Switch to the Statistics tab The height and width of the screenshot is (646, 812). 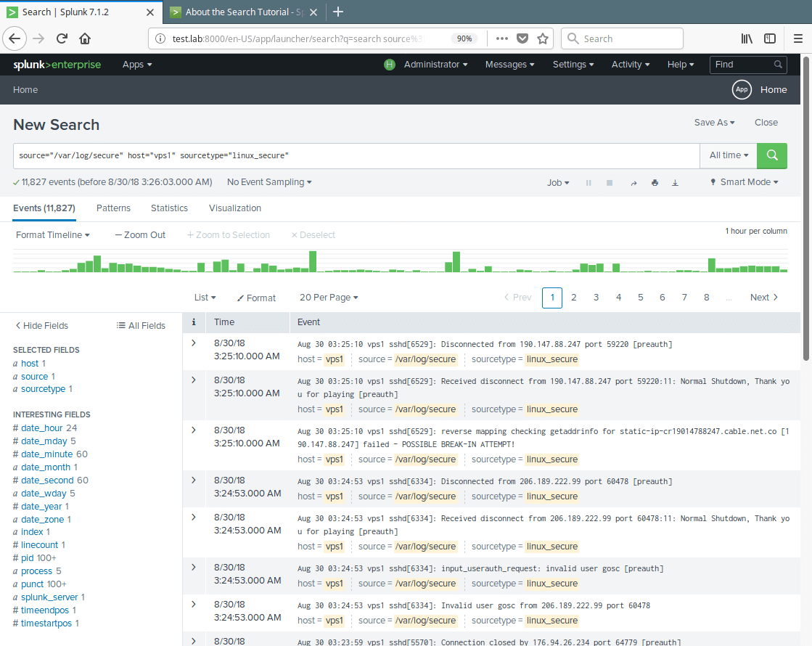169,208
